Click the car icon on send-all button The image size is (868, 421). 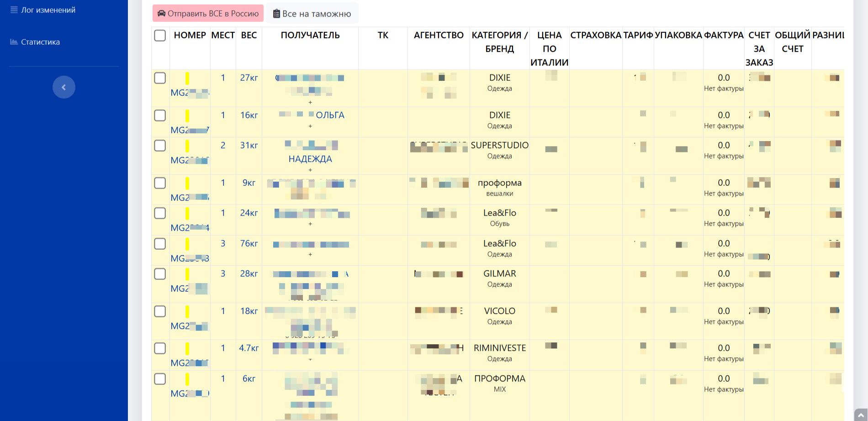point(161,14)
